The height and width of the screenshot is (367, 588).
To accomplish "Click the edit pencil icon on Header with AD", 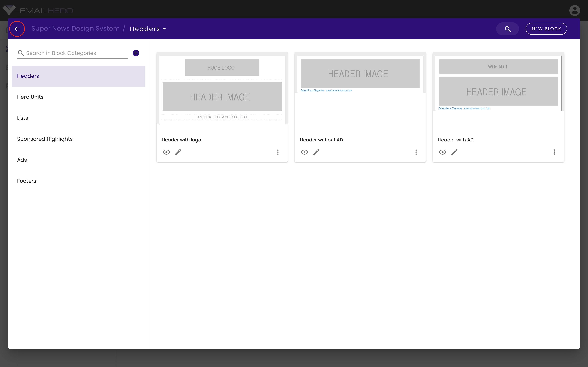I will coord(455,152).
